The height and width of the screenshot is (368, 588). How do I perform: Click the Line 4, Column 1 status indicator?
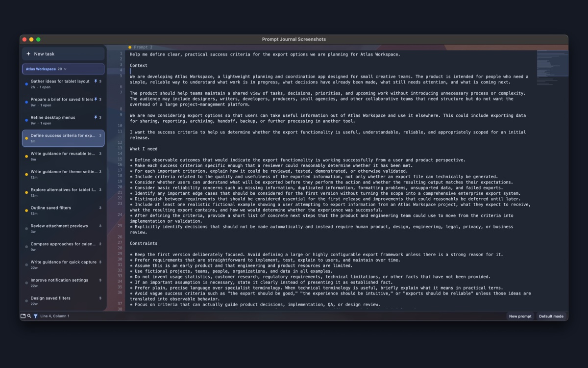pyautogui.click(x=55, y=316)
